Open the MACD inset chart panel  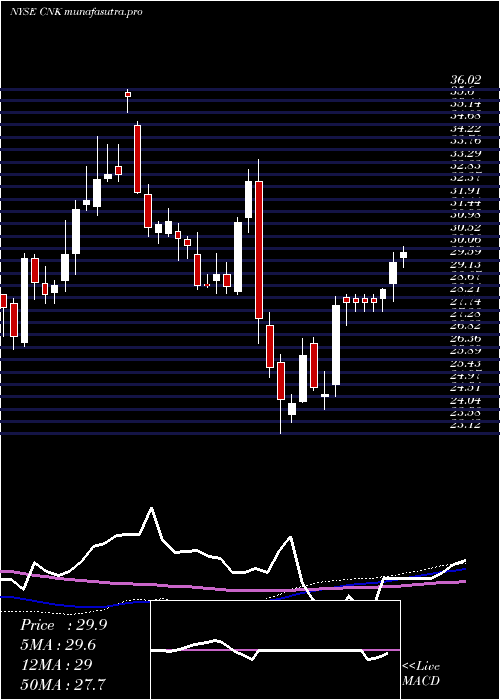point(275,650)
